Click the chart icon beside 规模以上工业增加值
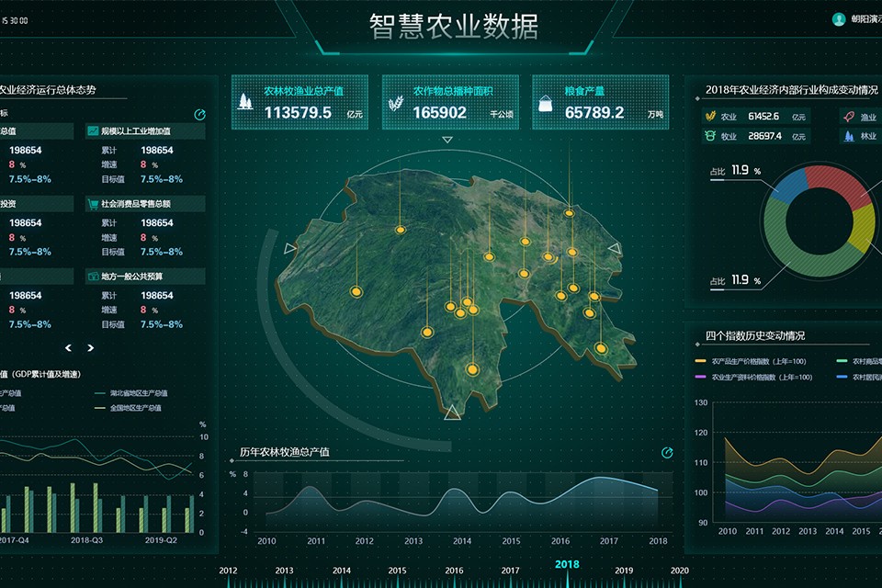Image resolution: width=882 pixels, height=588 pixels. [x=93, y=131]
